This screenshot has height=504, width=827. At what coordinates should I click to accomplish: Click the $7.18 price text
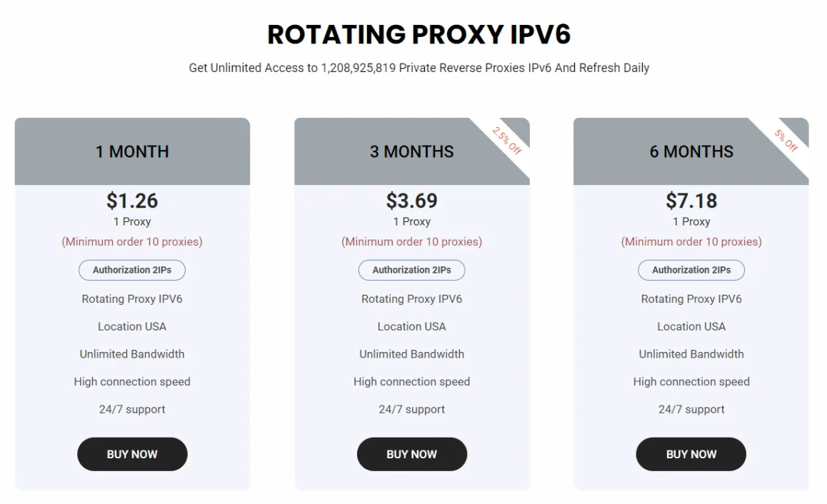(x=691, y=201)
